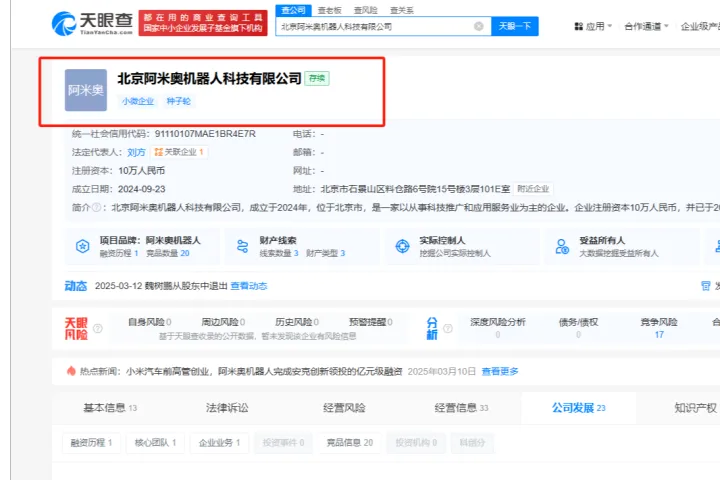The image size is (720, 480).
Task: Switch to 经营信息 33 tab
Action: point(461,408)
